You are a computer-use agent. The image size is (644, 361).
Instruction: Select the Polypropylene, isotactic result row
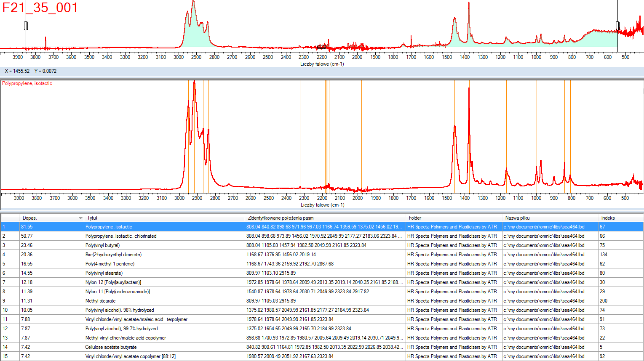click(x=109, y=227)
